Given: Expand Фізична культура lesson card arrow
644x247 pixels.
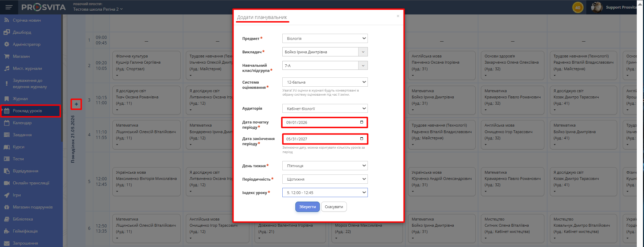Looking at the screenshot, I should point(117,75).
